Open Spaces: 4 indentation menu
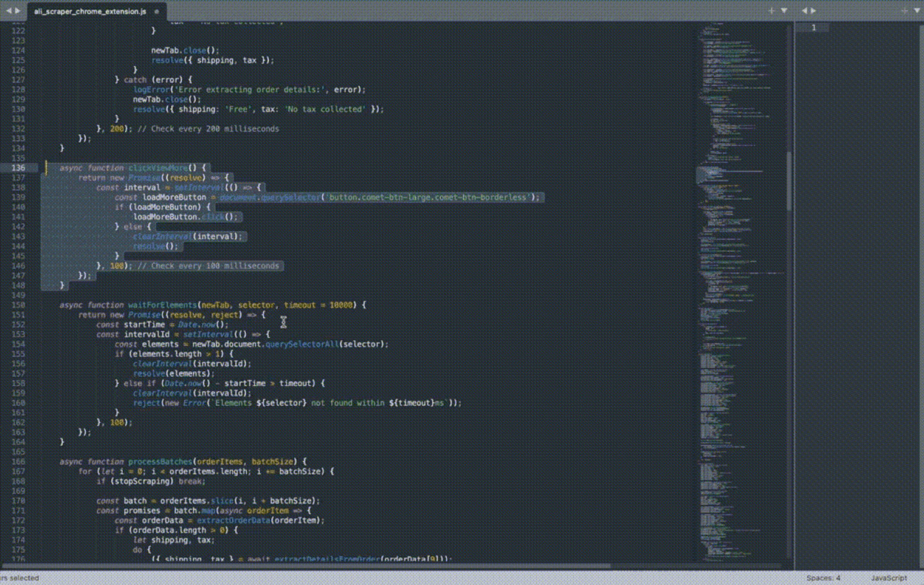The width and height of the screenshot is (924, 585). click(x=823, y=578)
